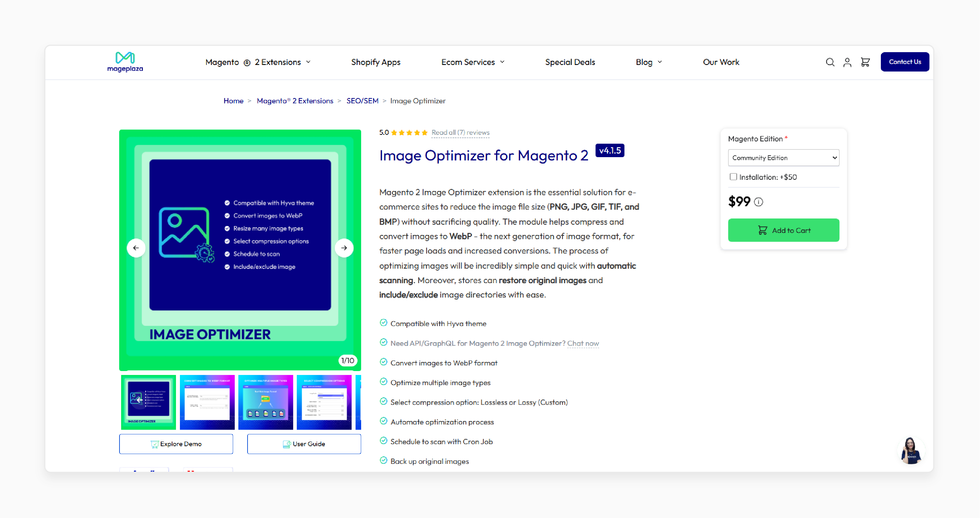Image resolution: width=980 pixels, height=518 pixels.
Task: Expand the Blog menu
Action: (x=649, y=62)
